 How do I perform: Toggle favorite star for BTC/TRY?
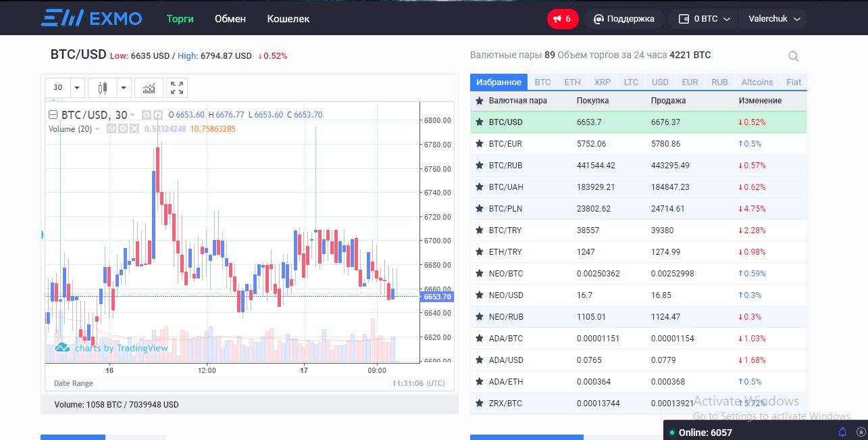[x=480, y=230]
